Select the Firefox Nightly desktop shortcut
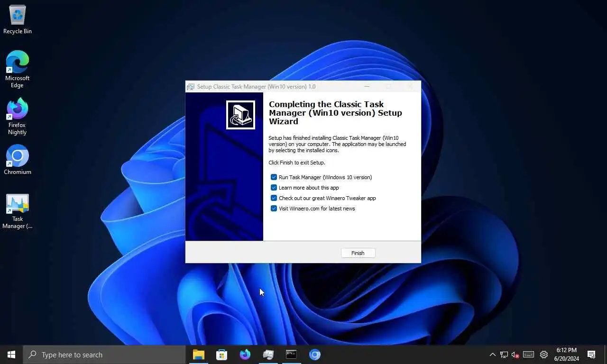The image size is (607, 364). pyautogui.click(x=18, y=116)
